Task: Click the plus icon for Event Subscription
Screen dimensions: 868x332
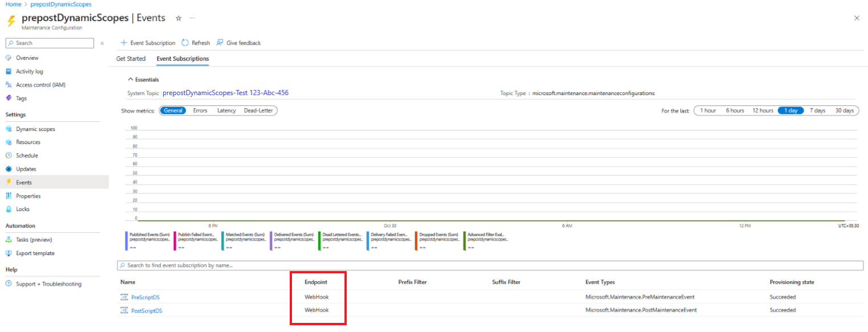Action: pyautogui.click(x=123, y=43)
